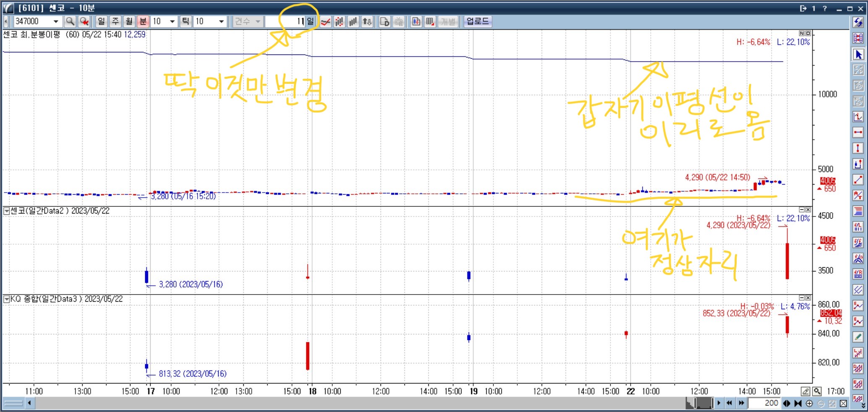Screen dimensions: 868x412
Task: Toggle the 주 (weekly) period tab
Action: (115, 21)
